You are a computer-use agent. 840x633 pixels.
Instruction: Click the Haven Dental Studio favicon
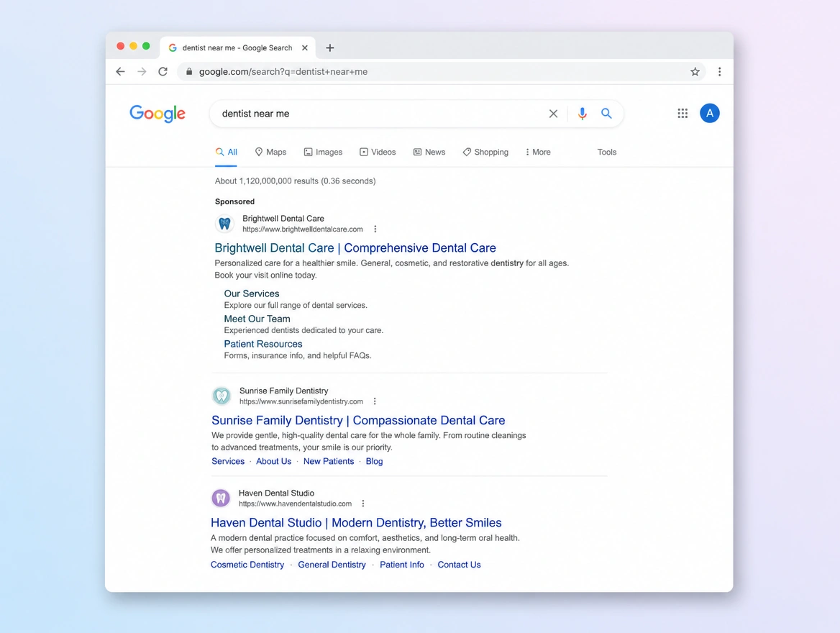(x=221, y=498)
